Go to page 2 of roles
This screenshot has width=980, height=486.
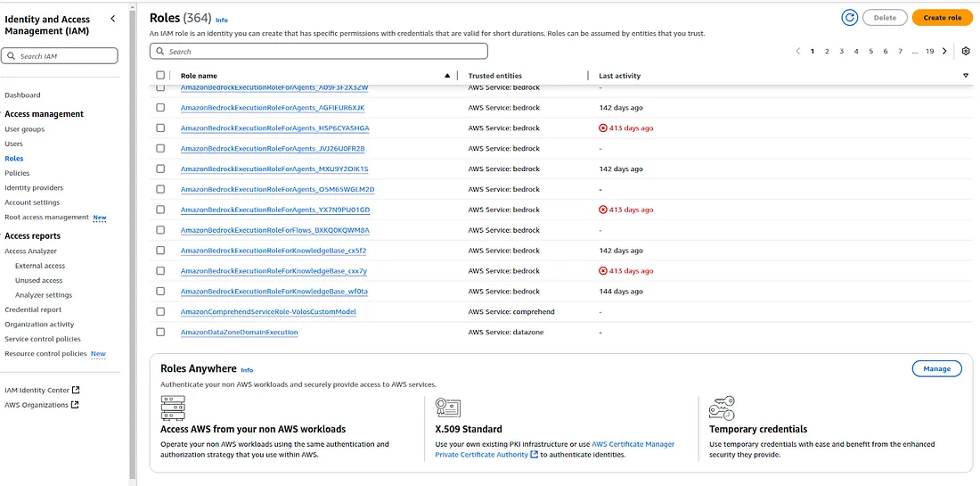pyautogui.click(x=827, y=52)
